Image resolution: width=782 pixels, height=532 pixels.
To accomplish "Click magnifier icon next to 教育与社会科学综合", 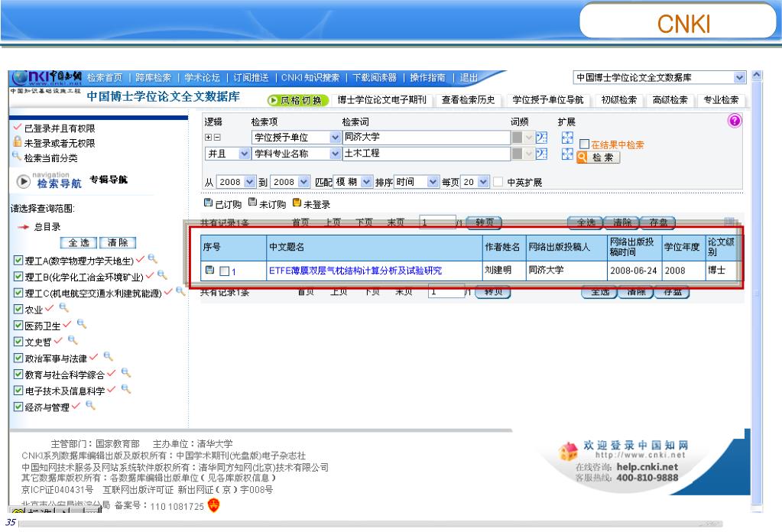I will pyautogui.click(x=126, y=372).
